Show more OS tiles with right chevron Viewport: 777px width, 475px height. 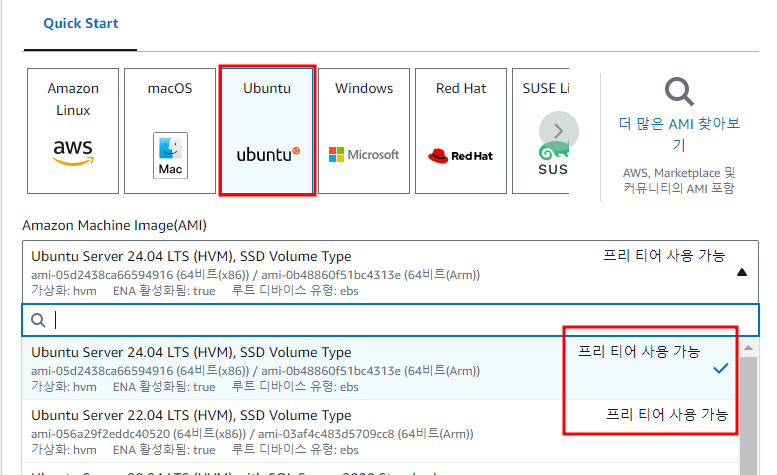[558, 131]
